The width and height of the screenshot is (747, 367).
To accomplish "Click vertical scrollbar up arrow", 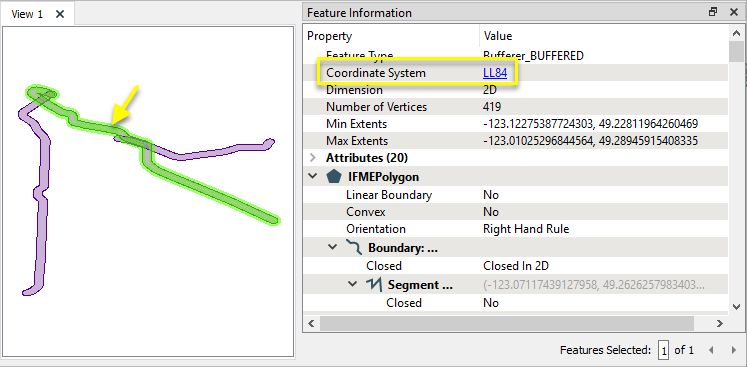I will [x=736, y=32].
